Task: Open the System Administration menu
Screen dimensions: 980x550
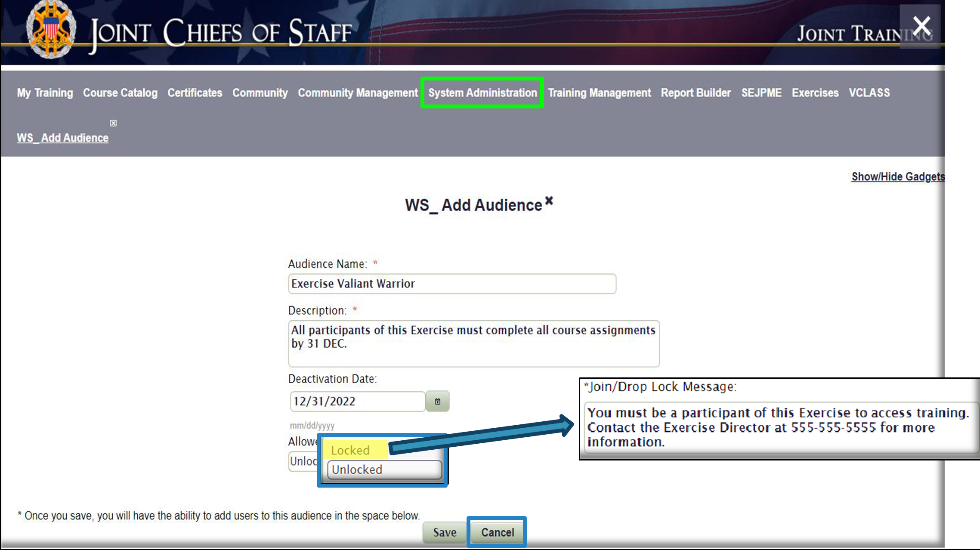Action: pos(482,93)
